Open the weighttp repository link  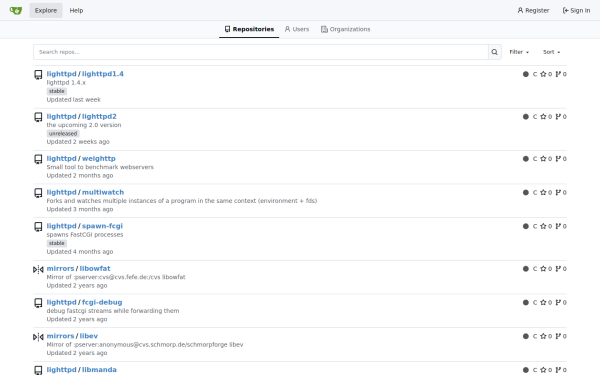click(99, 158)
